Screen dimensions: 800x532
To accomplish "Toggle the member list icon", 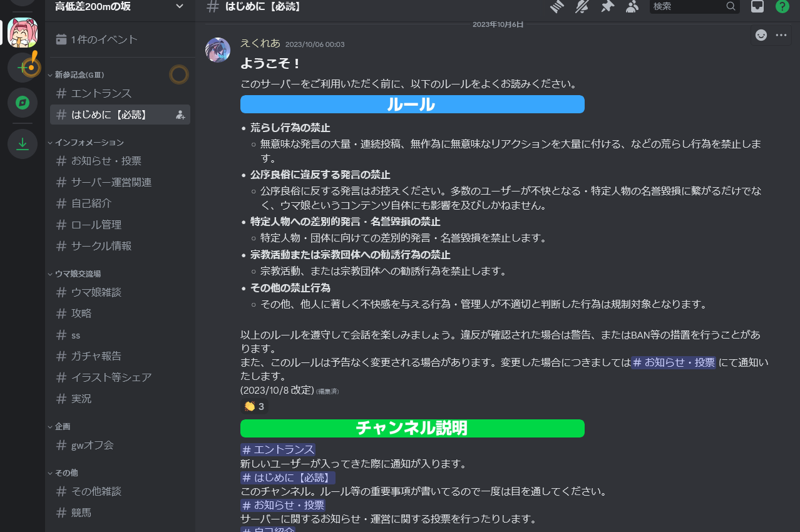I will tap(632, 7).
